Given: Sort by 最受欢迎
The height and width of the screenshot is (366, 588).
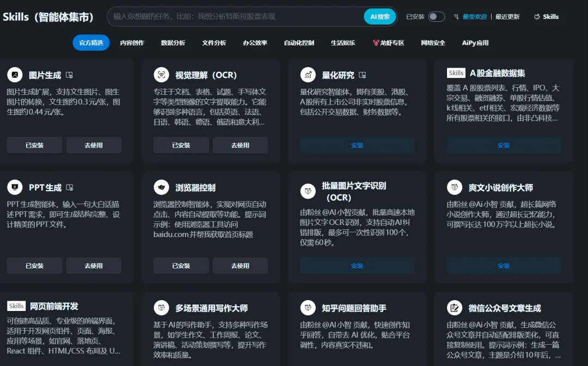Looking at the screenshot, I should pyautogui.click(x=474, y=16).
